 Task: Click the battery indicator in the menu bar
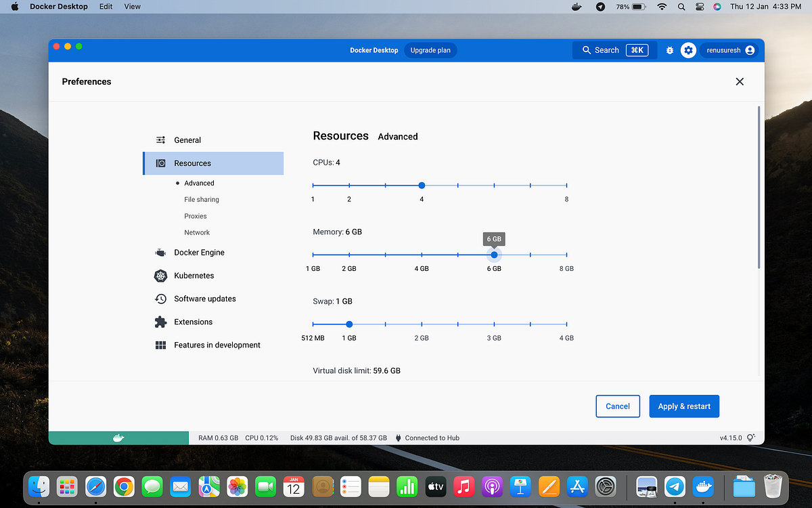(631, 7)
